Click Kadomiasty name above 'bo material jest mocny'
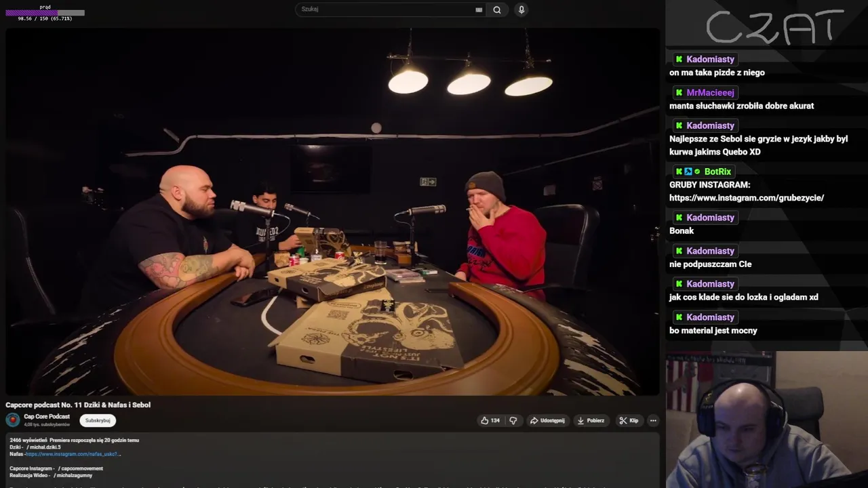The width and height of the screenshot is (868, 488). coord(710,317)
